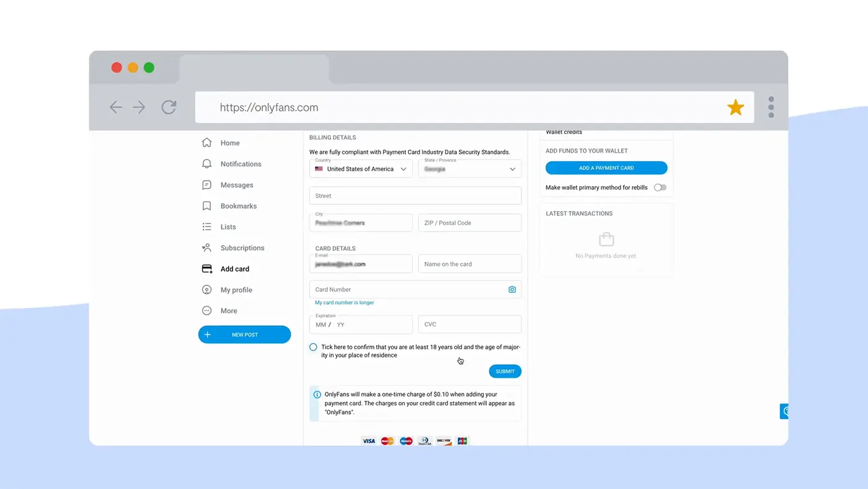Click the browser forward arrow
868x489 pixels.
coord(139,107)
